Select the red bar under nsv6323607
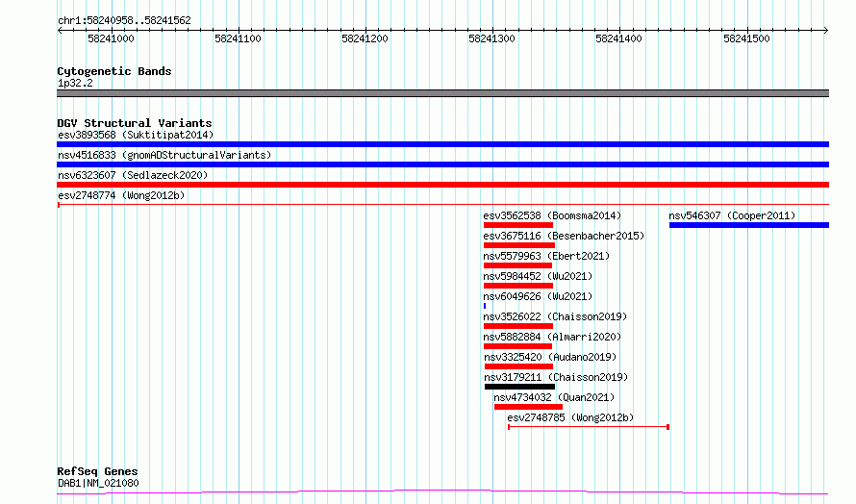This screenshot has height=504, width=856. point(442,185)
